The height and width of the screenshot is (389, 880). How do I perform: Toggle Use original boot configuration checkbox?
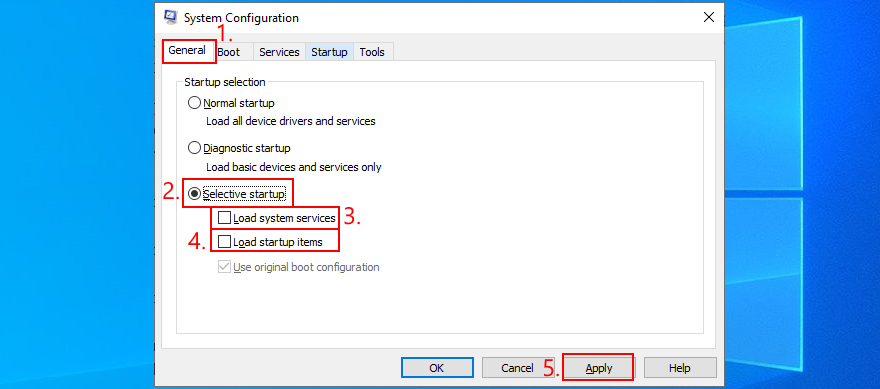click(x=224, y=267)
